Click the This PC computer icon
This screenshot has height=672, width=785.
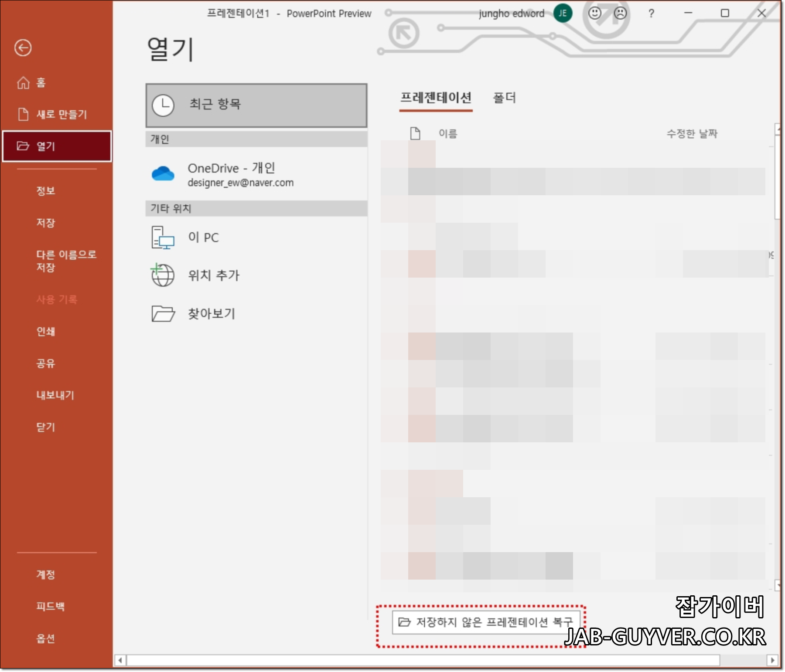pos(163,238)
